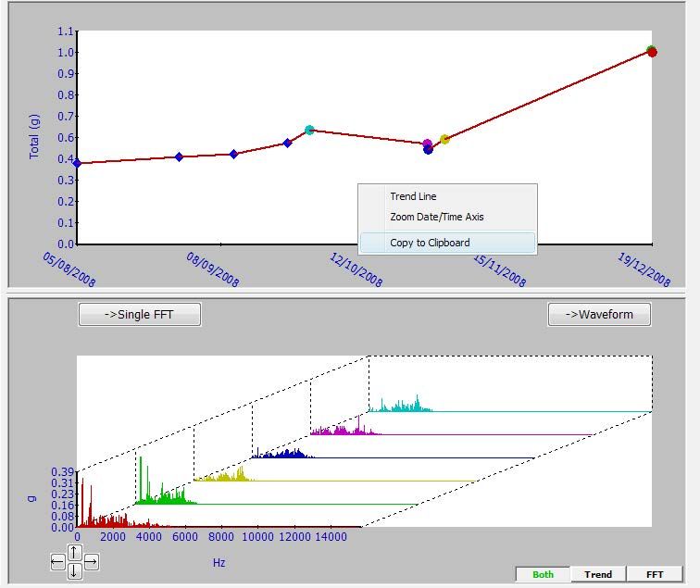Screen dimensions: 700x588
Task: Select the cyan trend data point
Action: pos(309,131)
